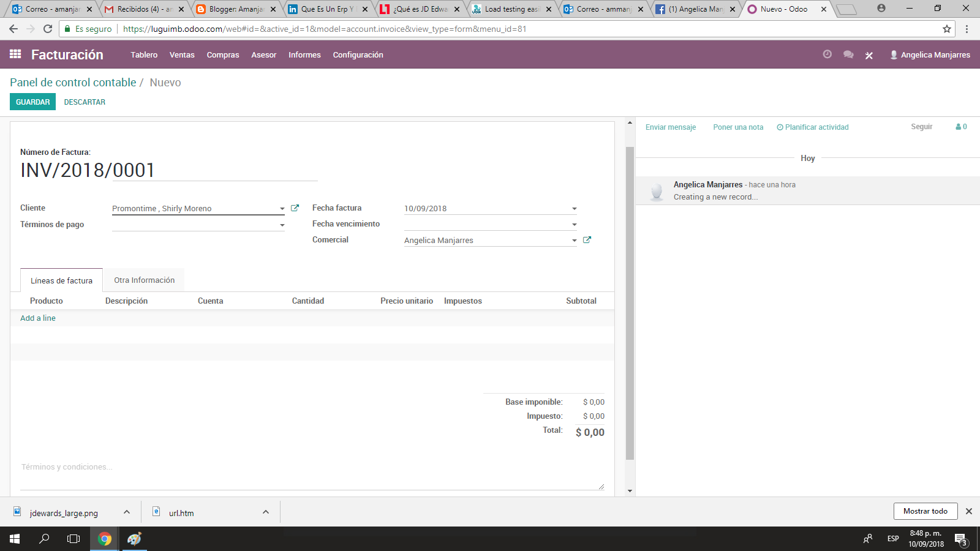This screenshot has width=980, height=551.
Task: Click the followers count icon
Action: [x=961, y=127]
